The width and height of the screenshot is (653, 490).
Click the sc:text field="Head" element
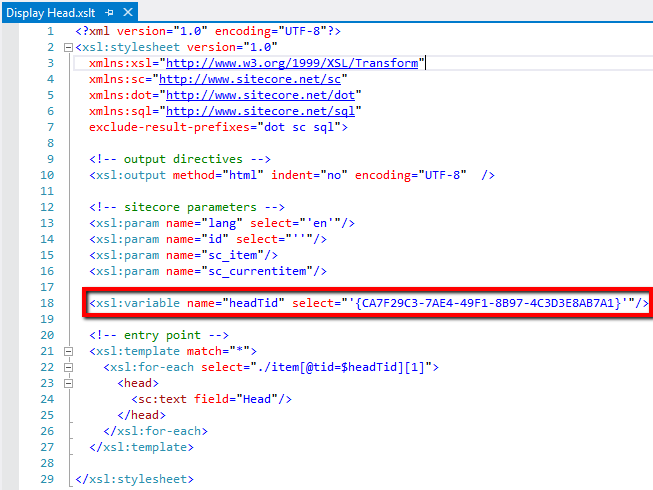pos(212,399)
